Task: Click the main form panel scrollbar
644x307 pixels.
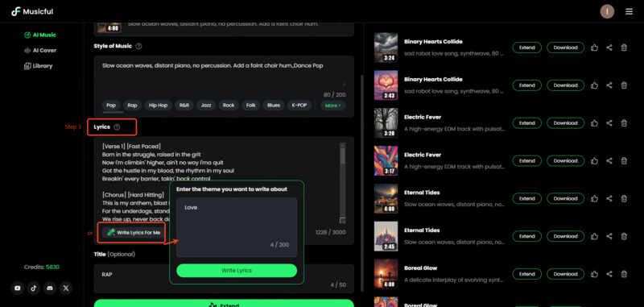Action: coord(361,183)
